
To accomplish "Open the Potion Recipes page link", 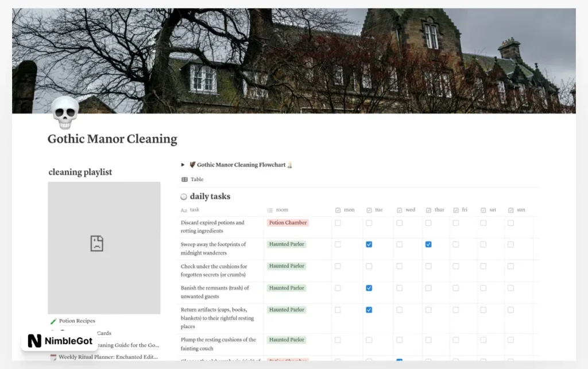I will point(77,321).
